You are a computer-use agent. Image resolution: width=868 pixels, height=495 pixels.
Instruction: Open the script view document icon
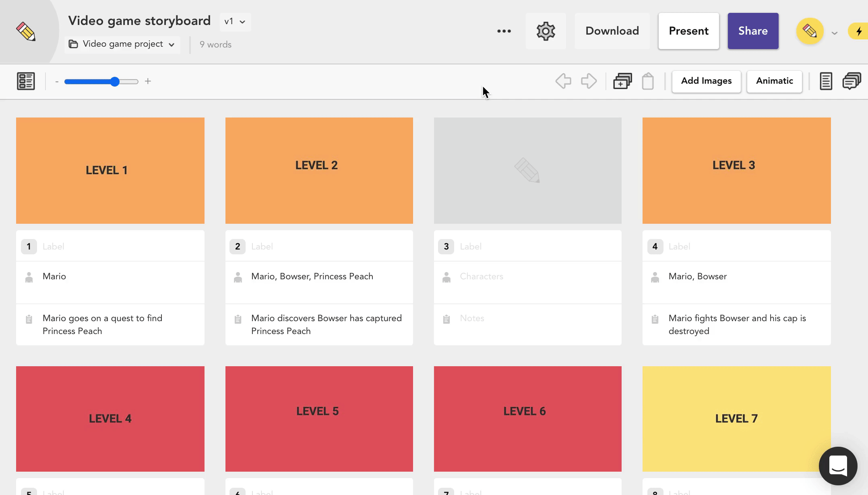tap(826, 81)
